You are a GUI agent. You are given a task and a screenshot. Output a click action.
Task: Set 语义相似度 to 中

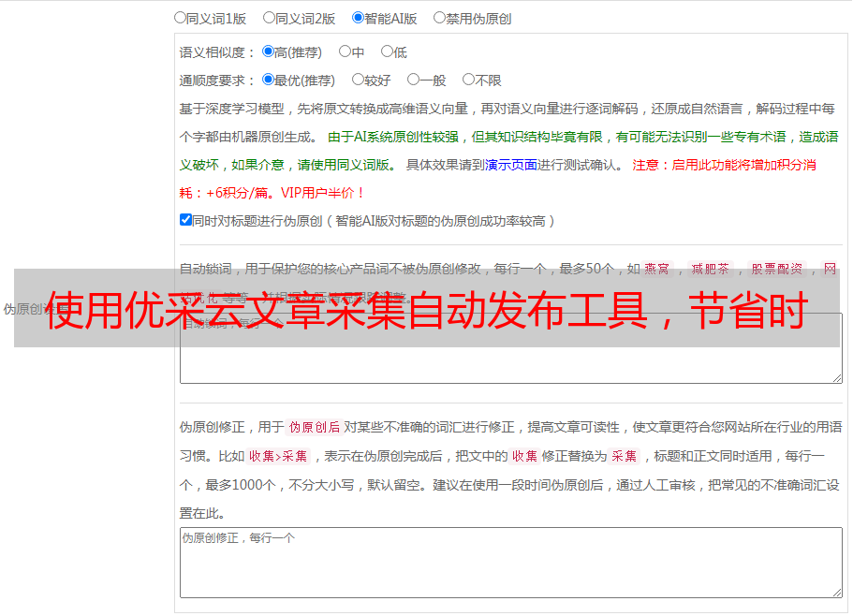pyautogui.click(x=345, y=51)
